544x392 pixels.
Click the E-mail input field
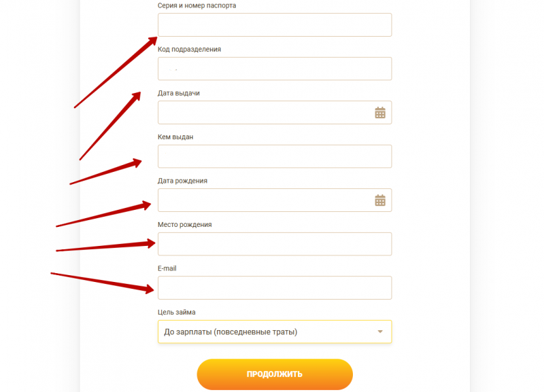(274, 287)
